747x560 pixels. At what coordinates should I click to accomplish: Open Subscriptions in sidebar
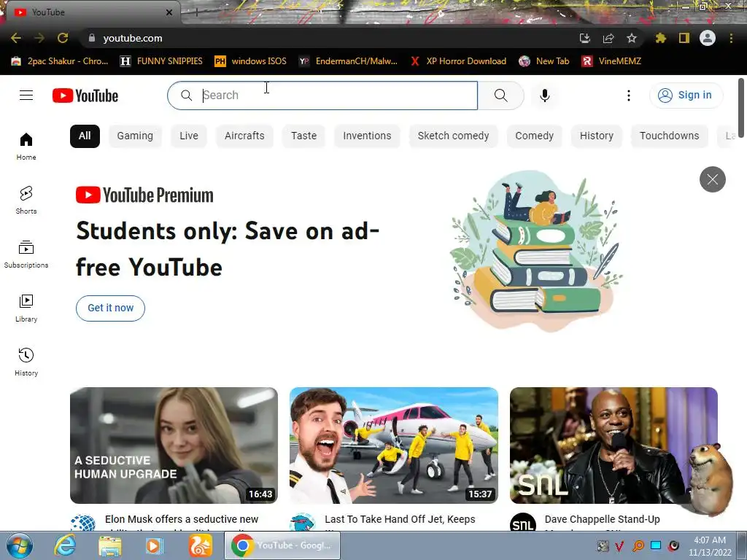coord(26,254)
